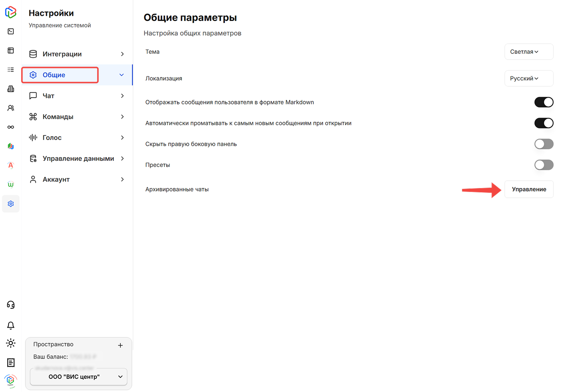This screenshot has width=566, height=392.
Task: Expand the Интеграции settings section
Action: 76,54
